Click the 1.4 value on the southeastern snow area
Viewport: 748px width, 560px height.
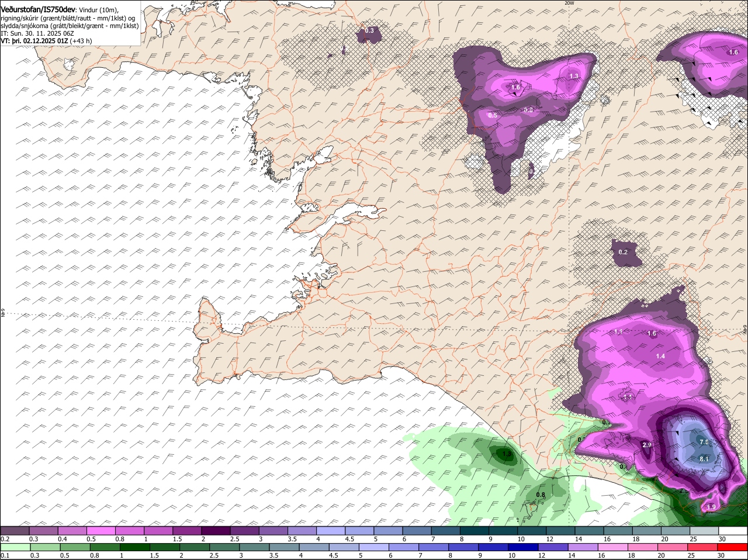click(660, 356)
